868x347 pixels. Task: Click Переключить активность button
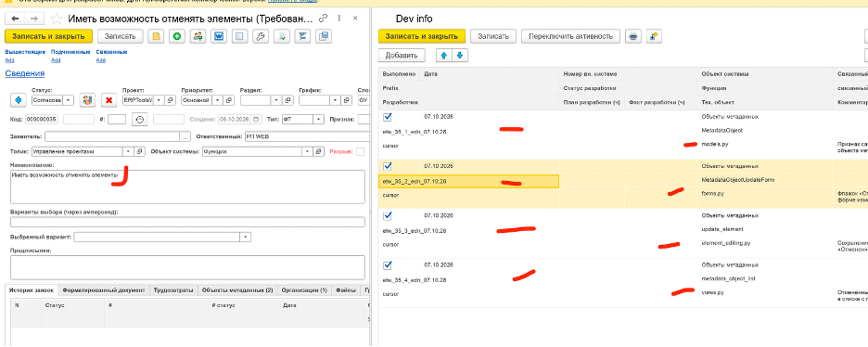[x=570, y=36]
